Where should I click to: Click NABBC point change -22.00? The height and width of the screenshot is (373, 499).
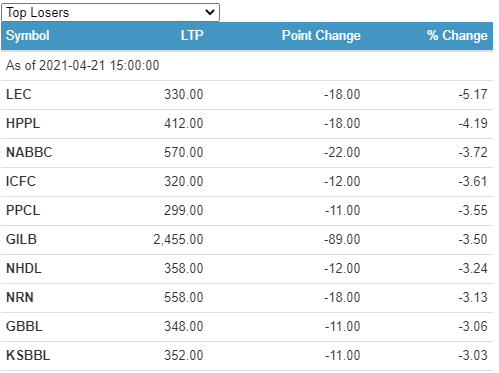(342, 152)
